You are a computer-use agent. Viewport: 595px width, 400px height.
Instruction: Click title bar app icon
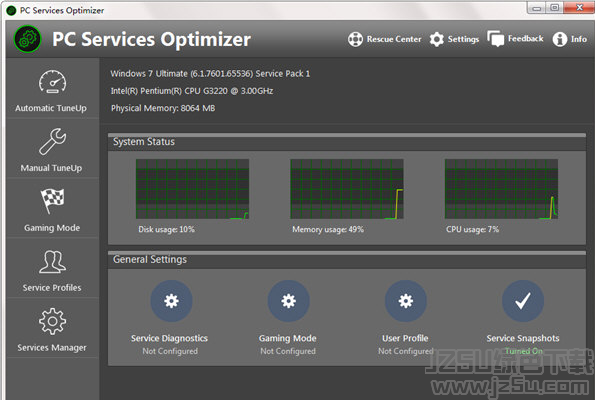[11, 10]
